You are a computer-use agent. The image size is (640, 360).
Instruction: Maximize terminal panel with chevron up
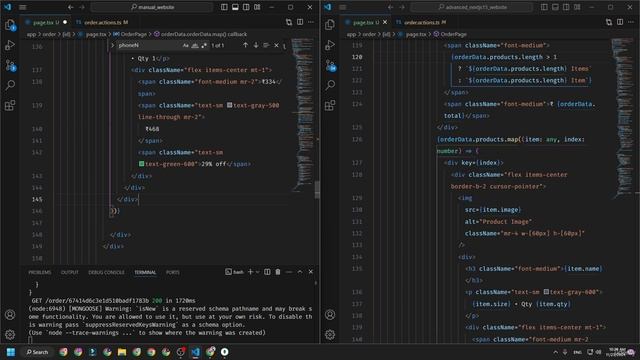click(300, 272)
